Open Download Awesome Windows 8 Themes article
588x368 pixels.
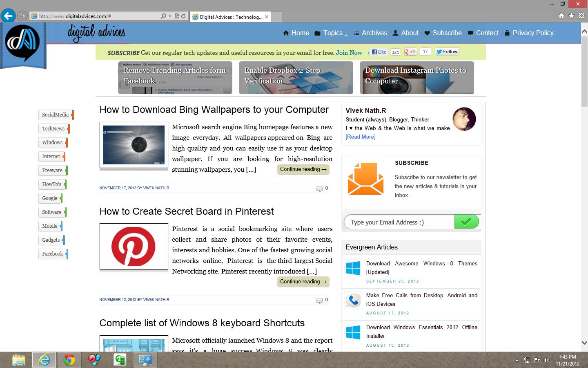click(x=422, y=268)
